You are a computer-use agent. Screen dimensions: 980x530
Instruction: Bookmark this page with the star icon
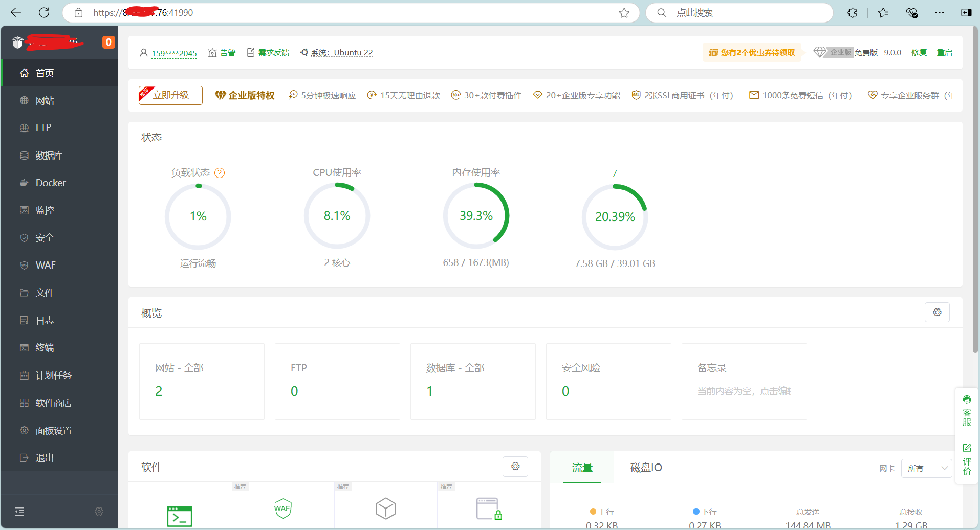tap(624, 13)
